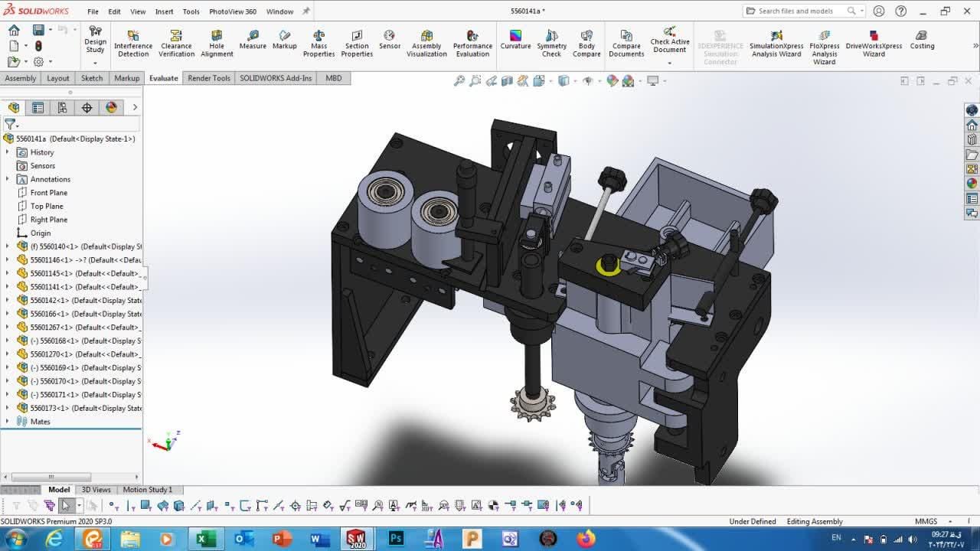
Task: Open Assembly Visualization
Action: (426, 44)
